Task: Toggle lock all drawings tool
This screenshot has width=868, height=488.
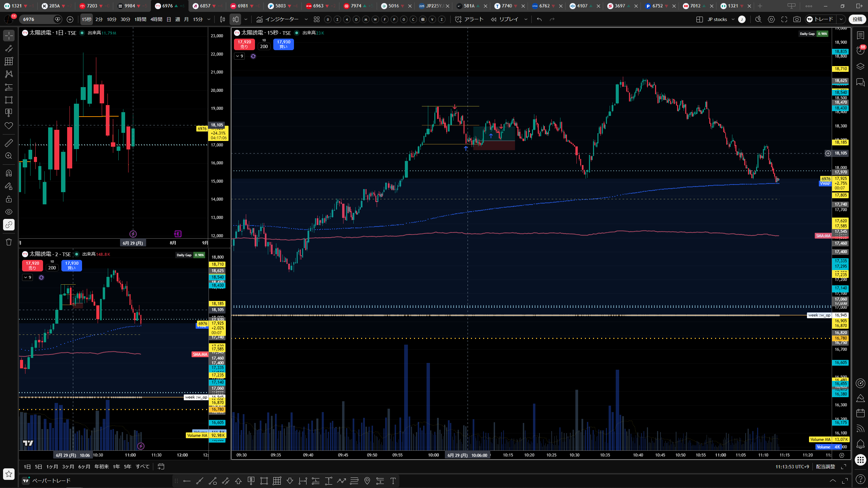Action: 9,199
